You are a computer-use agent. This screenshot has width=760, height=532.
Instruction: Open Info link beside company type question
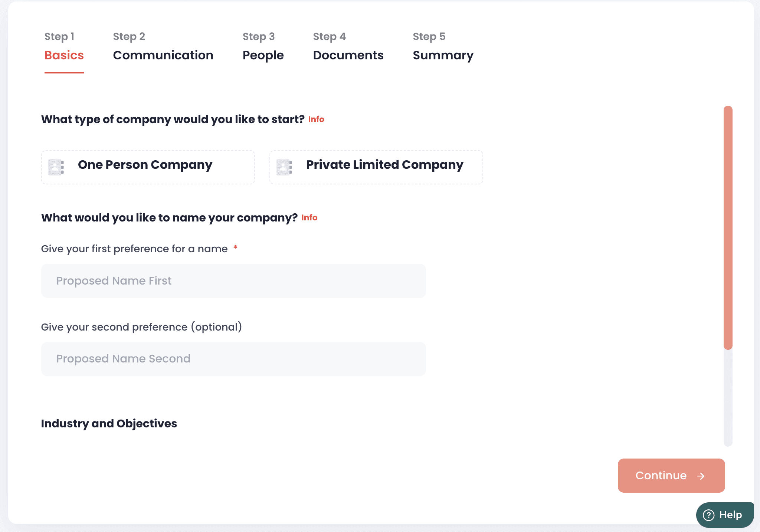point(316,119)
